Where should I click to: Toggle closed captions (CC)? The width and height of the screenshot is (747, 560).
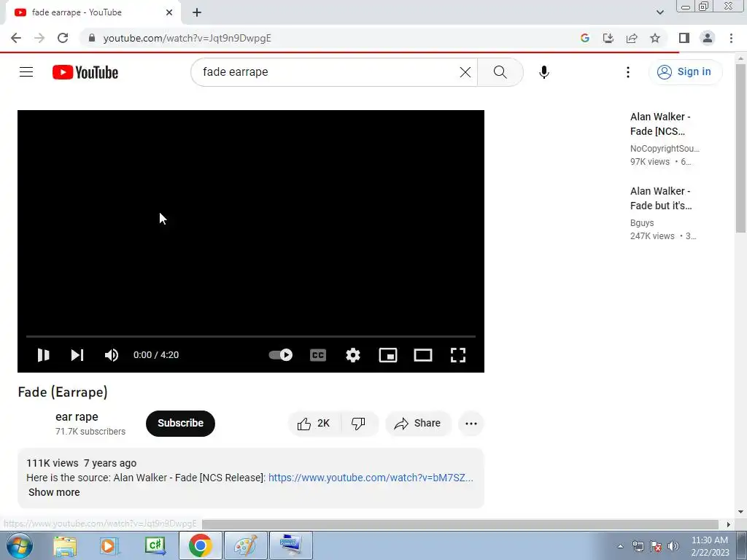click(318, 355)
